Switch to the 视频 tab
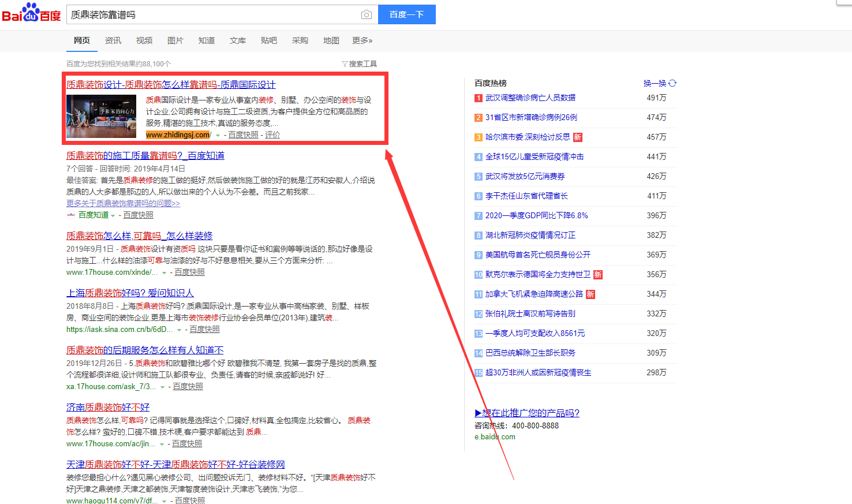This screenshot has height=504, width=852. click(x=144, y=40)
